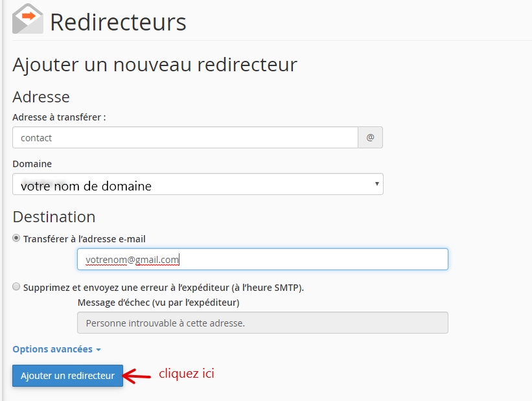Image resolution: width=532 pixels, height=401 pixels.
Task: Click the 'Supprimez et envoyez une erreur' label text
Action: point(163,288)
